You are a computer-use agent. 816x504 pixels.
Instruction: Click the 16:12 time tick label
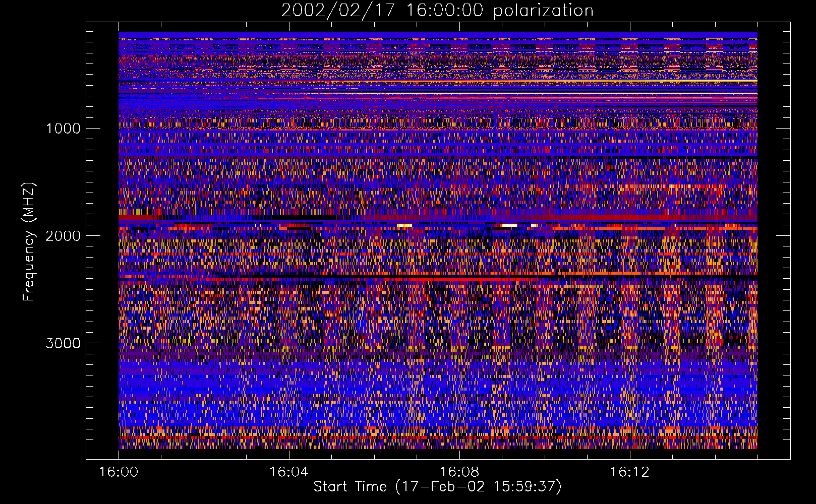click(x=629, y=472)
